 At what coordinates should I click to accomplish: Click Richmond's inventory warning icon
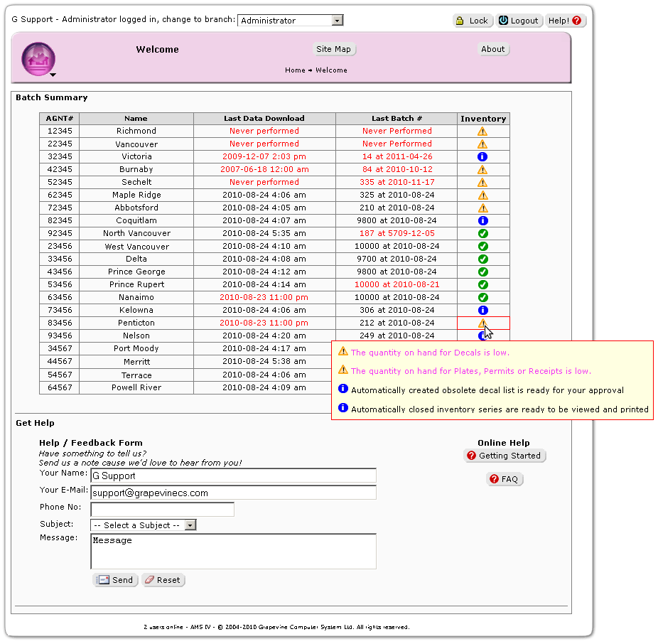pyautogui.click(x=482, y=132)
